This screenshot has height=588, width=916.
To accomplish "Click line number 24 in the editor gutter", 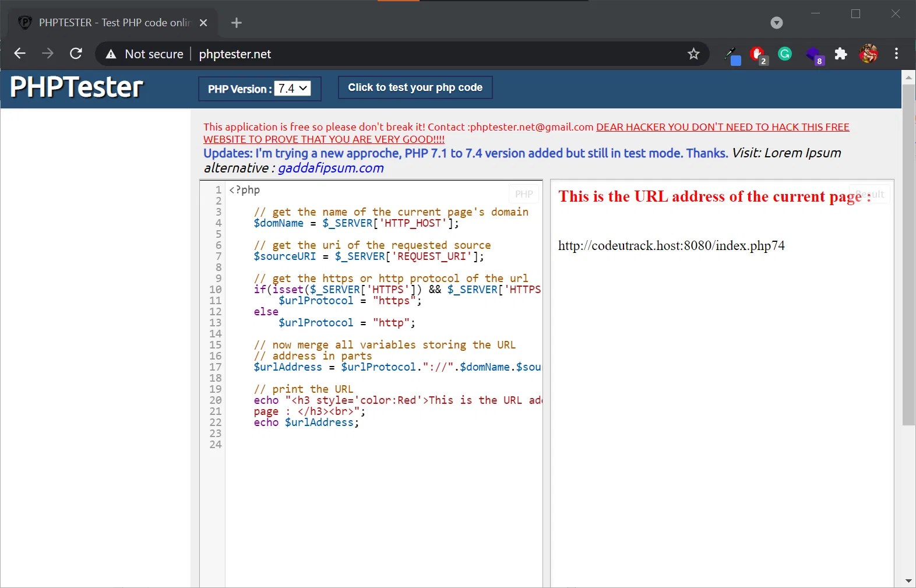I will point(216,445).
